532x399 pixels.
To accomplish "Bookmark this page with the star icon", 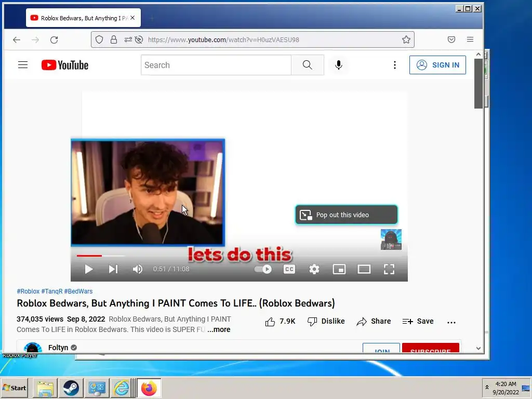I will pos(406,39).
